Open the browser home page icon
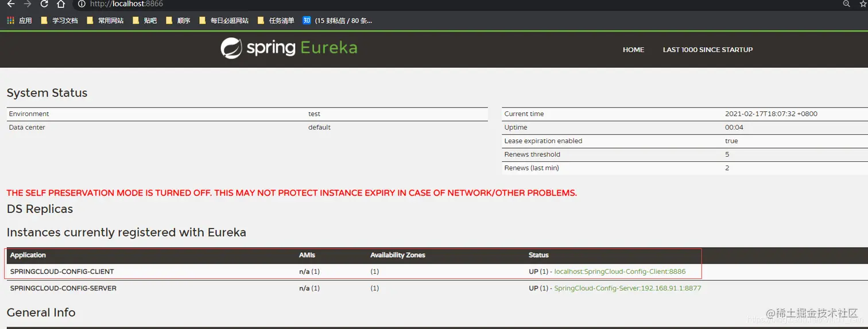868x329 pixels. [x=61, y=4]
